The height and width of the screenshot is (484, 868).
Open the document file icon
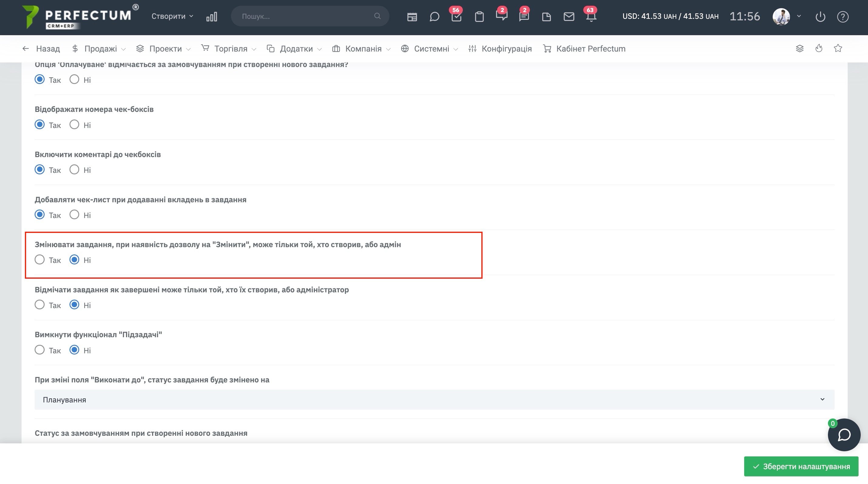(x=547, y=16)
